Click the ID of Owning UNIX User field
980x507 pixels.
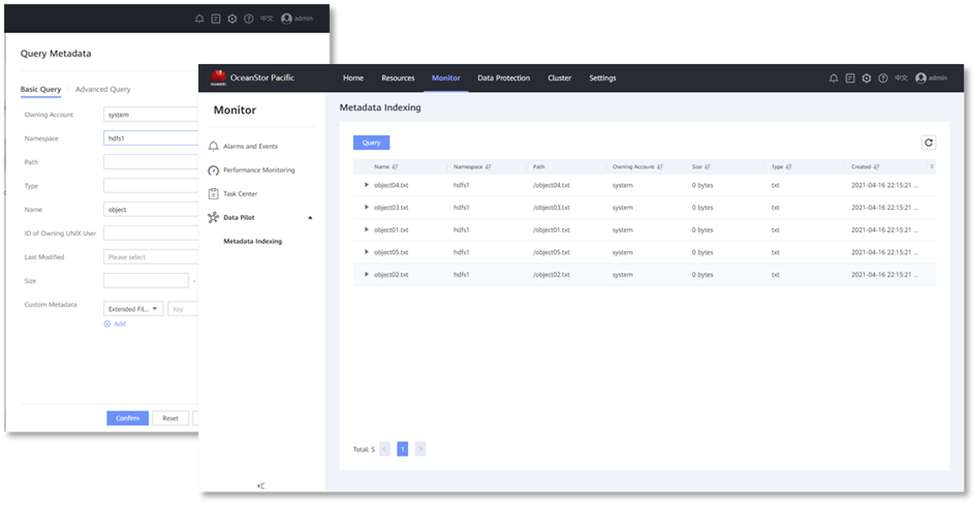pos(151,233)
